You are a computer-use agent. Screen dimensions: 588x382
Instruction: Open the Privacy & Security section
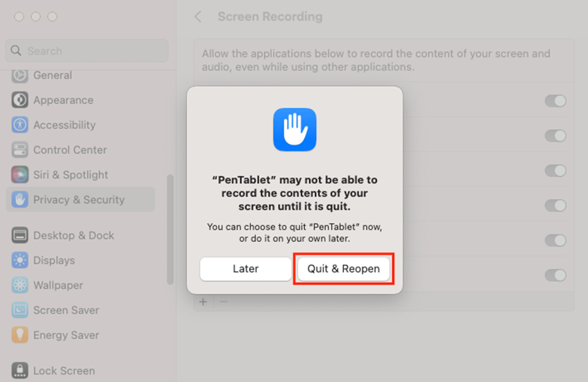tap(80, 200)
